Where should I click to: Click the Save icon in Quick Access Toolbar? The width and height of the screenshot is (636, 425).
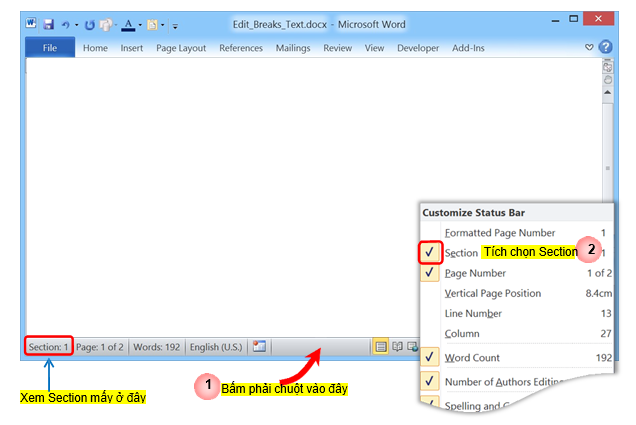click(x=48, y=22)
